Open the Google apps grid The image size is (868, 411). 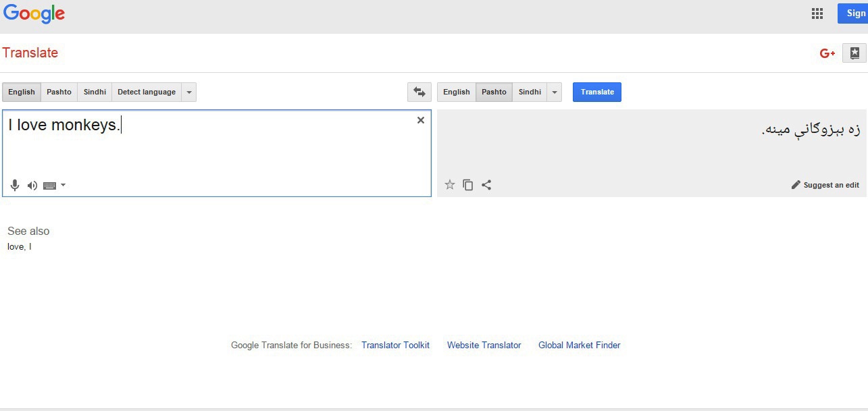point(817,13)
